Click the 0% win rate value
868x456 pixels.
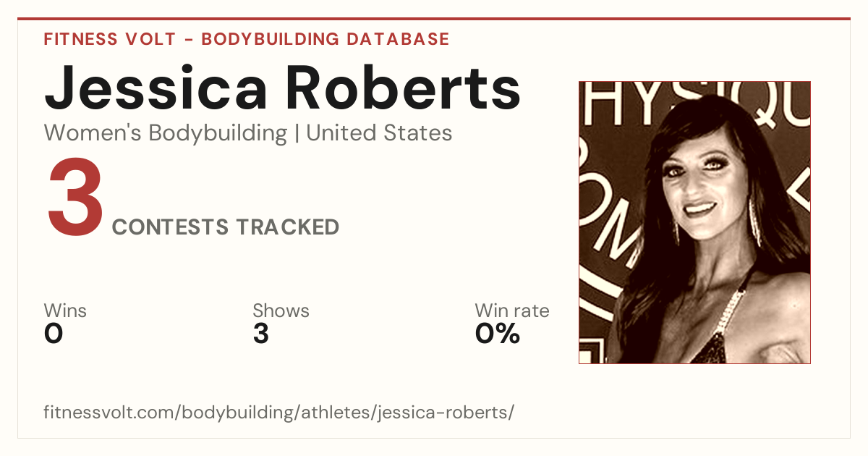pos(498,334)
